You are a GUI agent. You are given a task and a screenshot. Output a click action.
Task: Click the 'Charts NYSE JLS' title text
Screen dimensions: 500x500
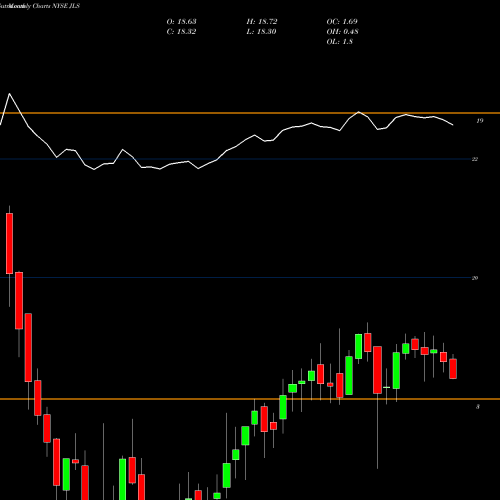point(56,6)
